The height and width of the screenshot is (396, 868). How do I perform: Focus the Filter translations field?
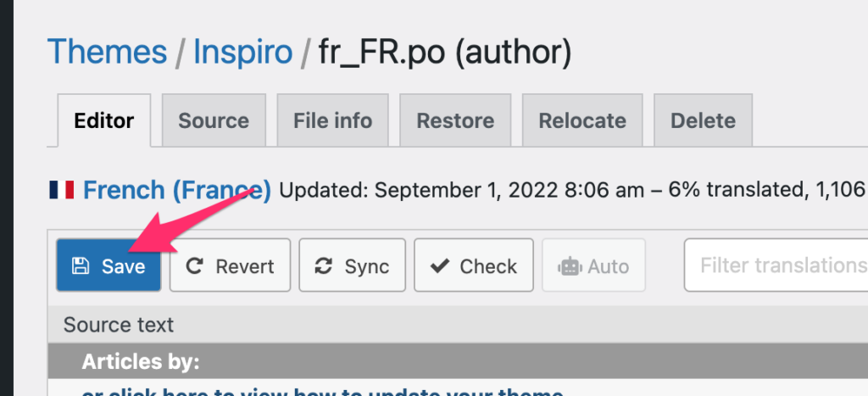776,265
